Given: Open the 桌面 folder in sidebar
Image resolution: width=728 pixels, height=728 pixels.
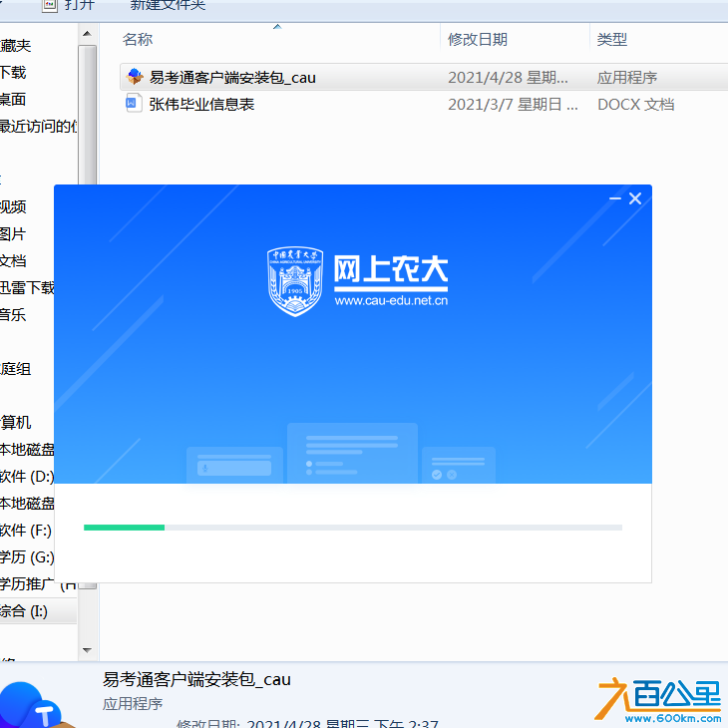Looking at the screenshot, I should 13,100.
